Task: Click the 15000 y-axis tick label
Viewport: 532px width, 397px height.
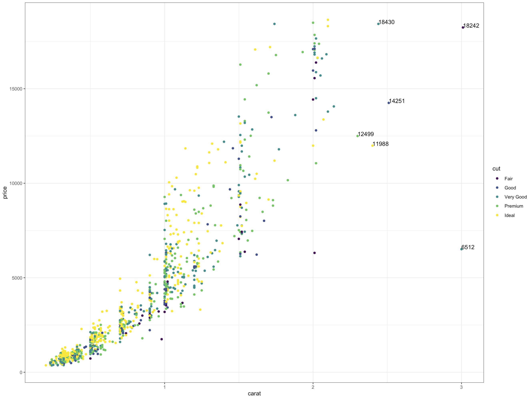Action: click(16, 89)
